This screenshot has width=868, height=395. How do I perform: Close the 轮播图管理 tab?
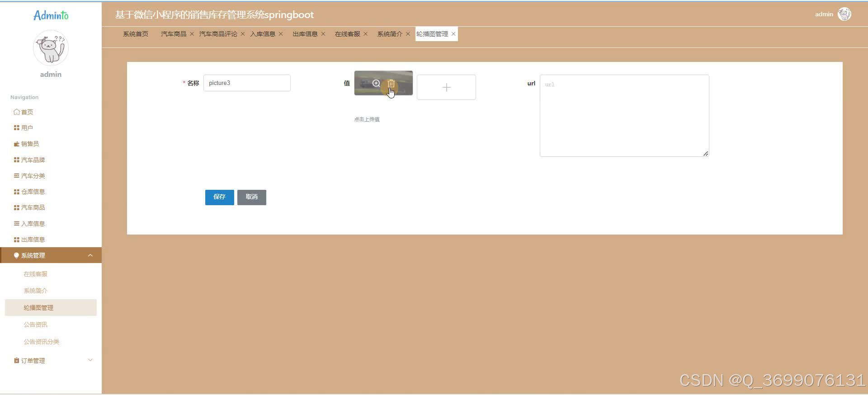coord(453,34)
